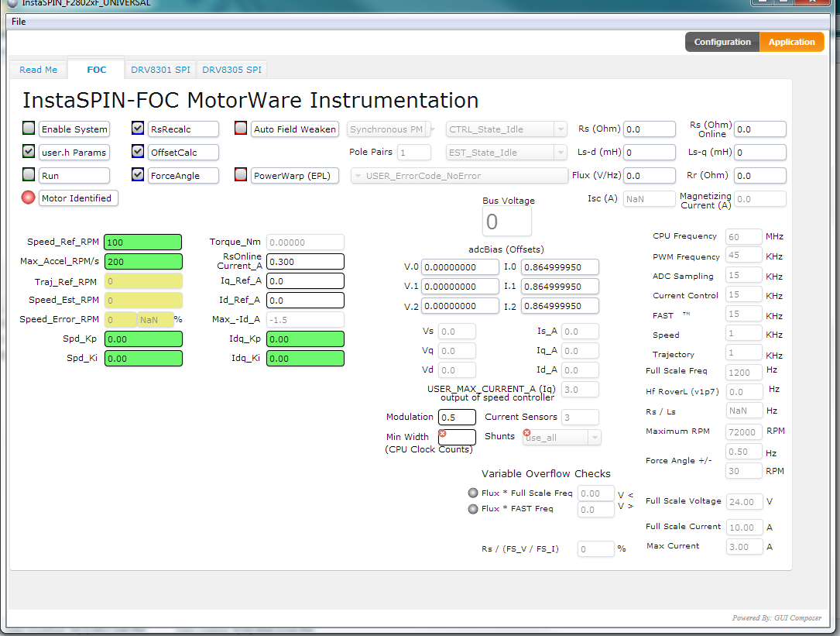Click the Enable System label button
Viewport: 840px width, 636px height.
pyautogui.click(x=74, y=129)
